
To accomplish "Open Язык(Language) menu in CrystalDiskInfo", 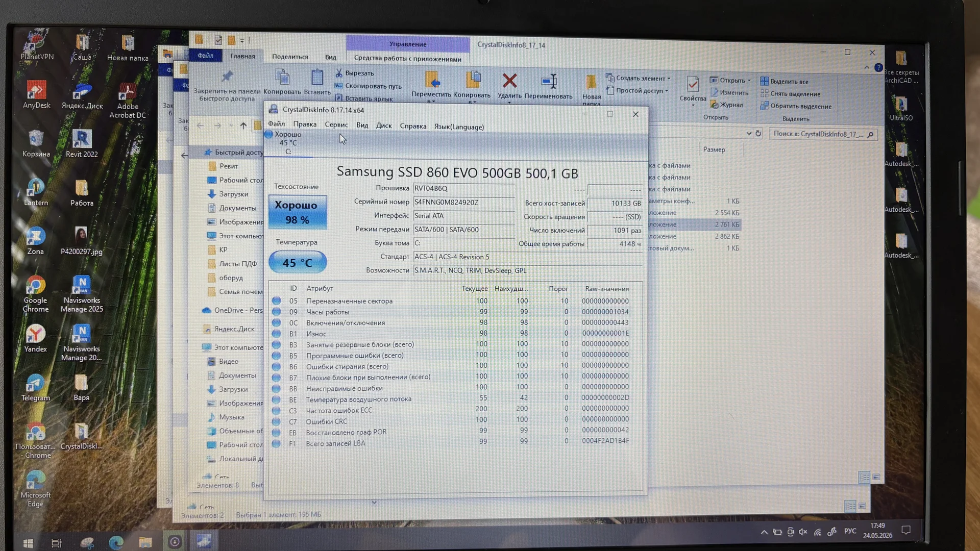I will tap(459, 127).
